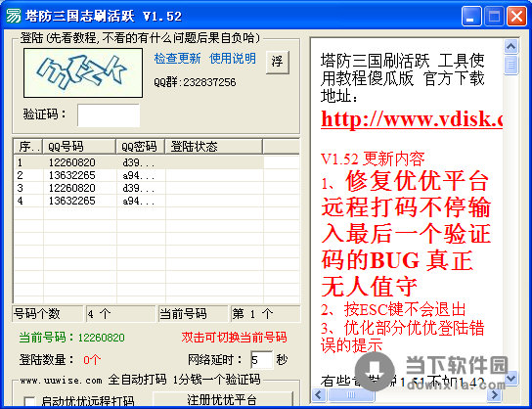Enable 启动优优远程打码 checkbox
This screenshot has width=532, height=409.
point(30,402)
